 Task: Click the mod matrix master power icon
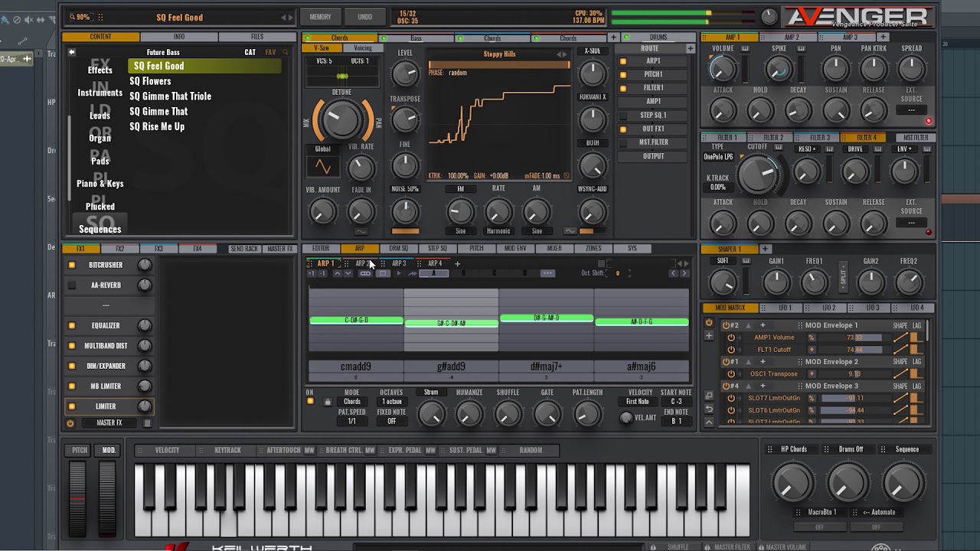pyautogui.click(x=709, y=322)
